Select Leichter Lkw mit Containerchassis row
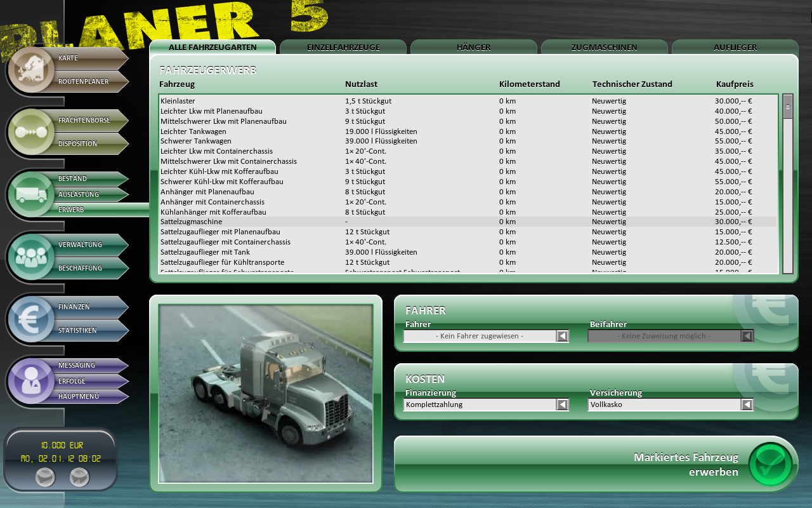 (468, 151)
